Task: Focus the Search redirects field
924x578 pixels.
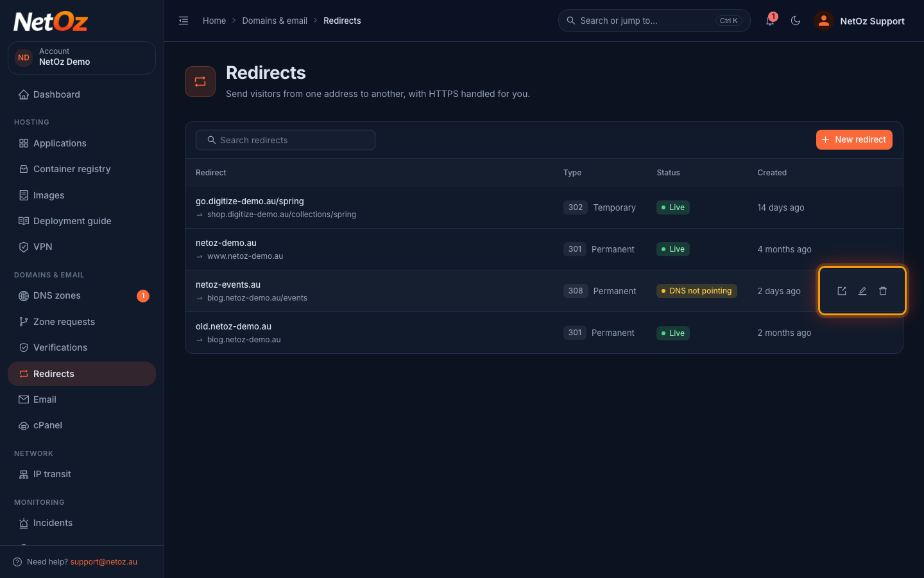Action: (x=286, y=140)
